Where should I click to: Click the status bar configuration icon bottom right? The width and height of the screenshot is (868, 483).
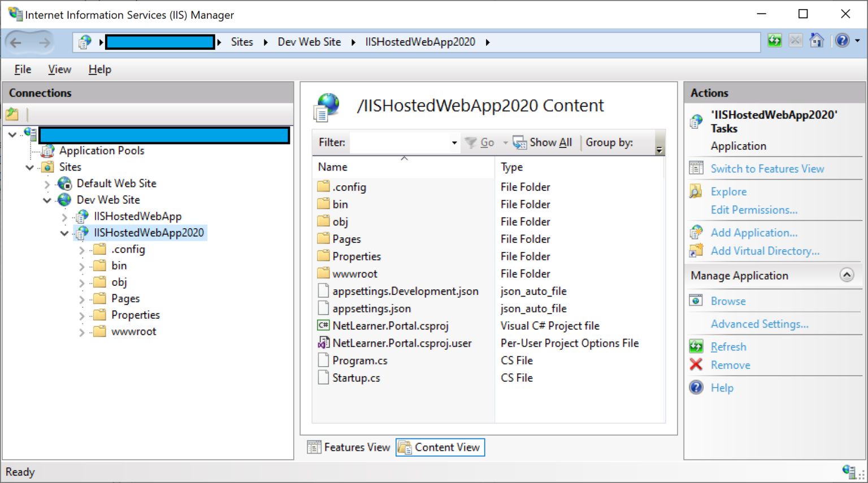pyautogui.click(x=849, y=471)
